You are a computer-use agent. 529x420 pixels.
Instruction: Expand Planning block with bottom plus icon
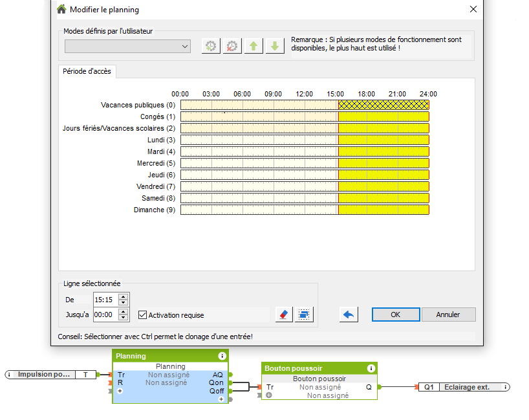click(x=221, y=399)
